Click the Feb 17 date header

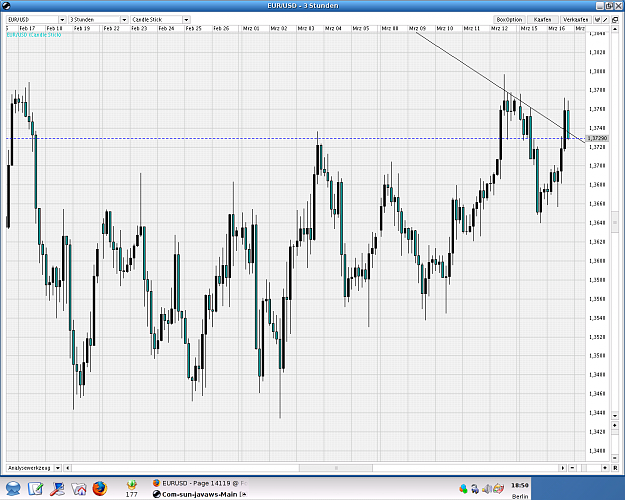(27, 28)
